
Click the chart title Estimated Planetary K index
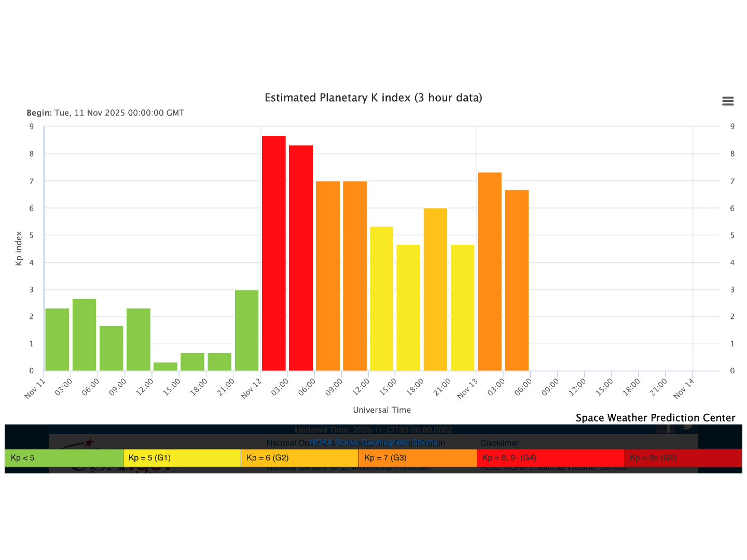pyautogui.click(x=374, y=98)
